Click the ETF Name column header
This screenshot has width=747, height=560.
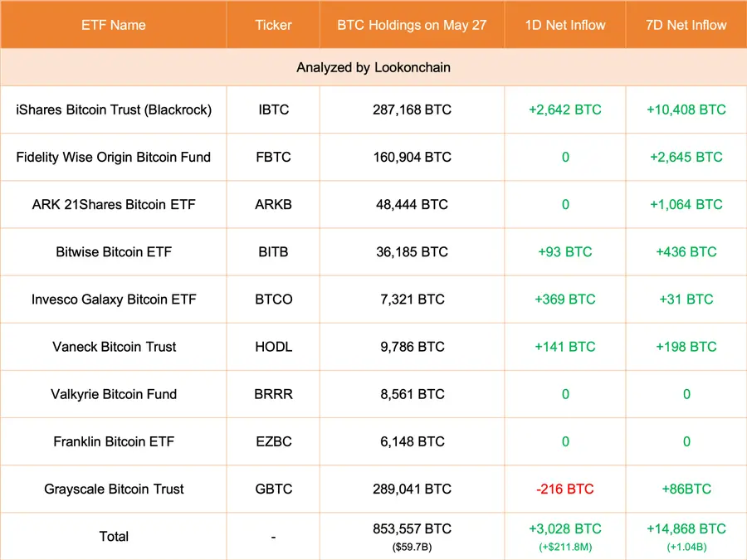coord(114,25)
